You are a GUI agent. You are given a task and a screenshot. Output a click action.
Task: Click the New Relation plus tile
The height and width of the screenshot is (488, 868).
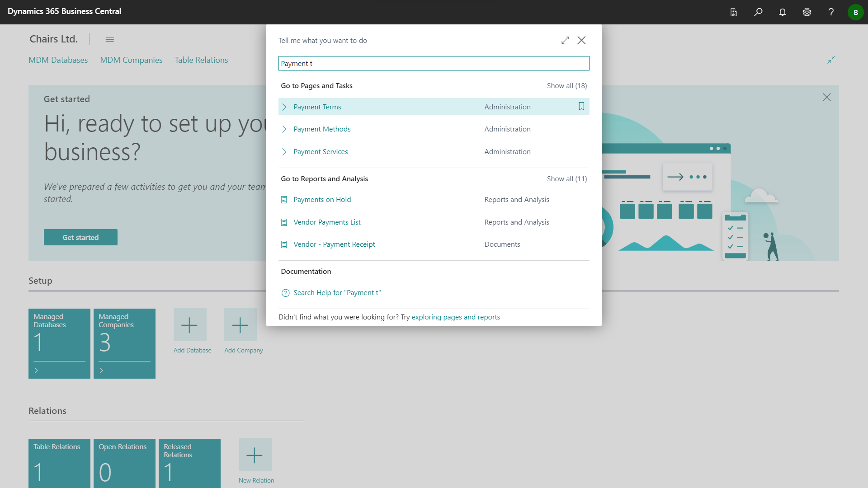(x=255, y=455)
